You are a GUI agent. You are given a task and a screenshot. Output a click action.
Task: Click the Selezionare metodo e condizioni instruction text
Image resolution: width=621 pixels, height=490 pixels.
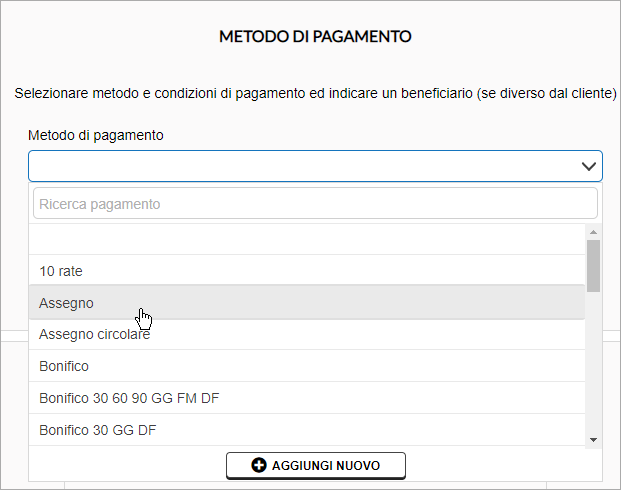315,93
